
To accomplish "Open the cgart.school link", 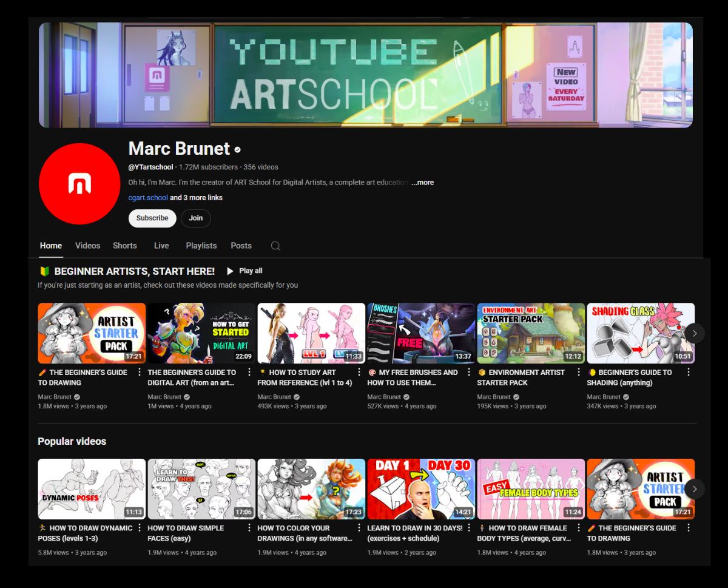I will [x=148, y=198].
